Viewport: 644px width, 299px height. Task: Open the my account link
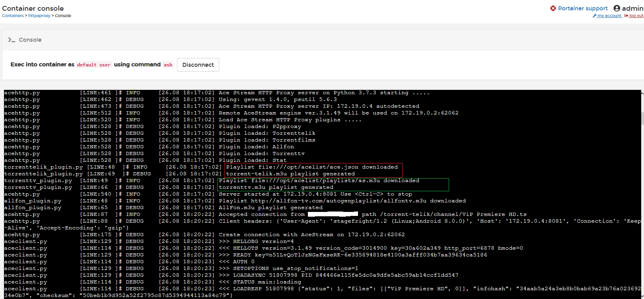[609, 16]
